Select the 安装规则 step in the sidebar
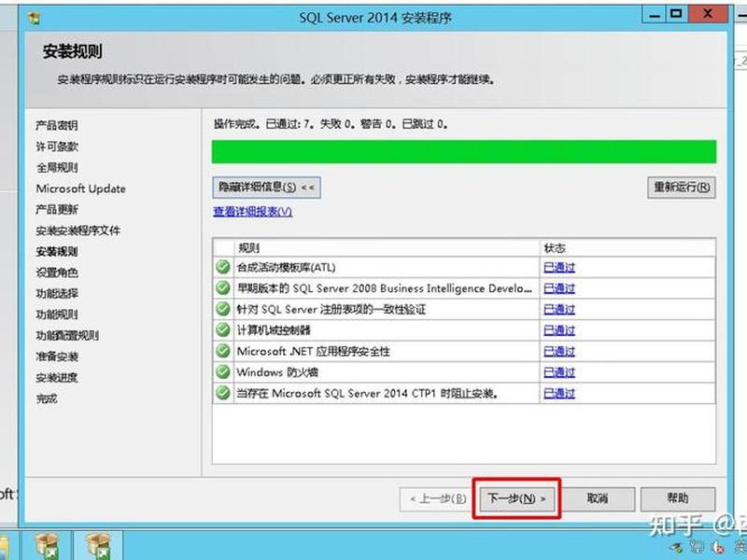This screenshot has width=747, height=560. pyautogui.click(x=57, y=251)
